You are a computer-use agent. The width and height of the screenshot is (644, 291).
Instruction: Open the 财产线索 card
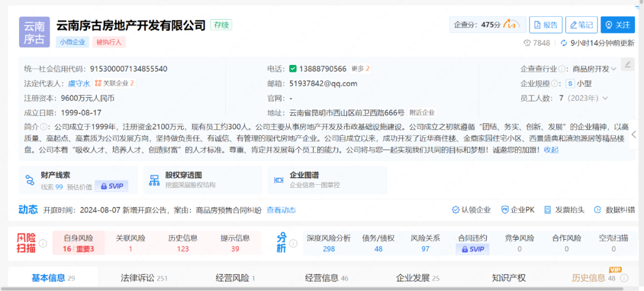tap(78, 179)
